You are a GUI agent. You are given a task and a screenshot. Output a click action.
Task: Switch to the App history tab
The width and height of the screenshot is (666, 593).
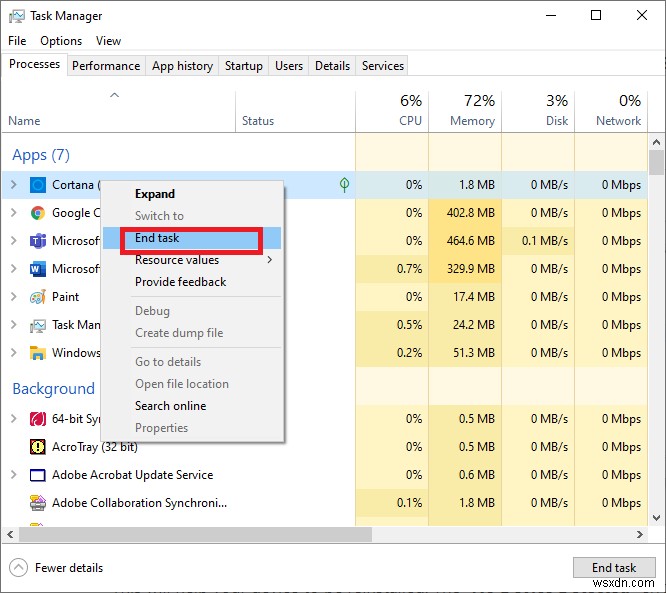pyautogui.click(x=182, y=66)
